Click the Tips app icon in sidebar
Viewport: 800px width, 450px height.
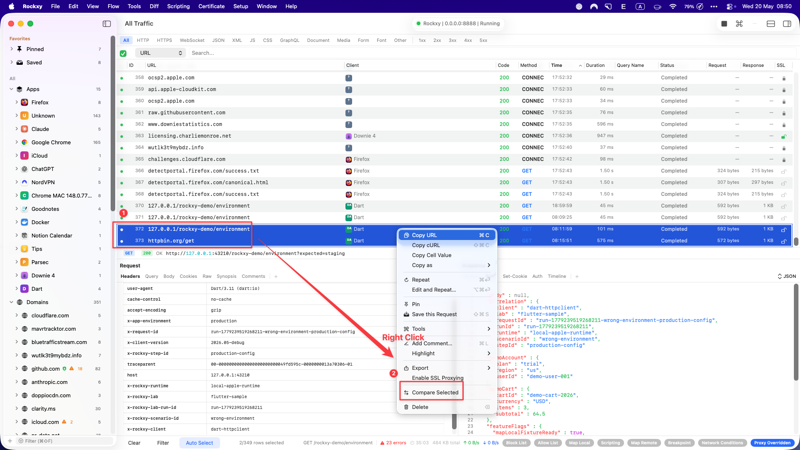tap(24, 248)
